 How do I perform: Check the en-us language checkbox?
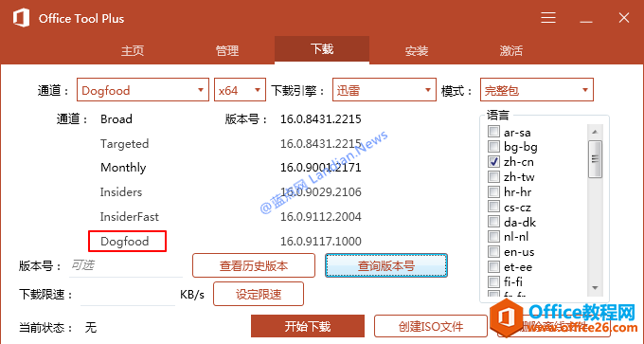coord(493,251)
